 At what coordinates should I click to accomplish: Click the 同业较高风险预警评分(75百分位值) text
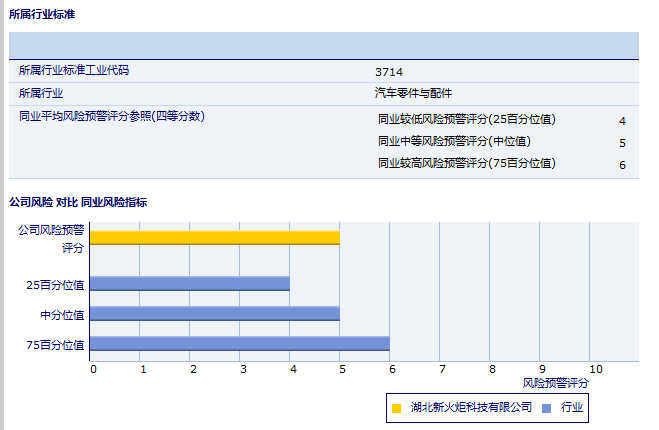coord(467,164)
